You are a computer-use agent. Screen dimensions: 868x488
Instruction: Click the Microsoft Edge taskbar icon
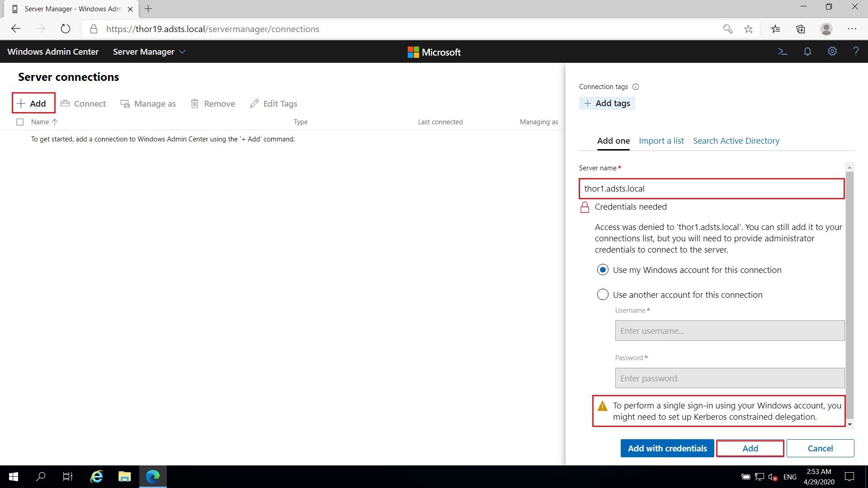[x=153, y=477]
